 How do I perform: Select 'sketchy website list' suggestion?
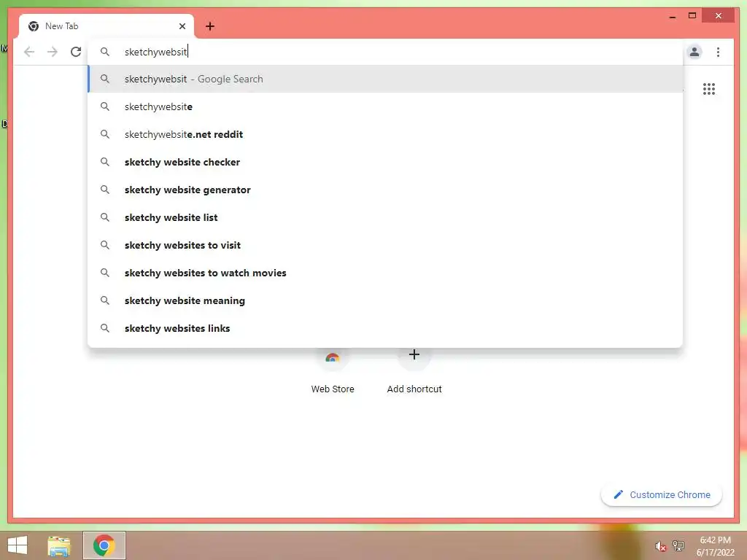385,217
